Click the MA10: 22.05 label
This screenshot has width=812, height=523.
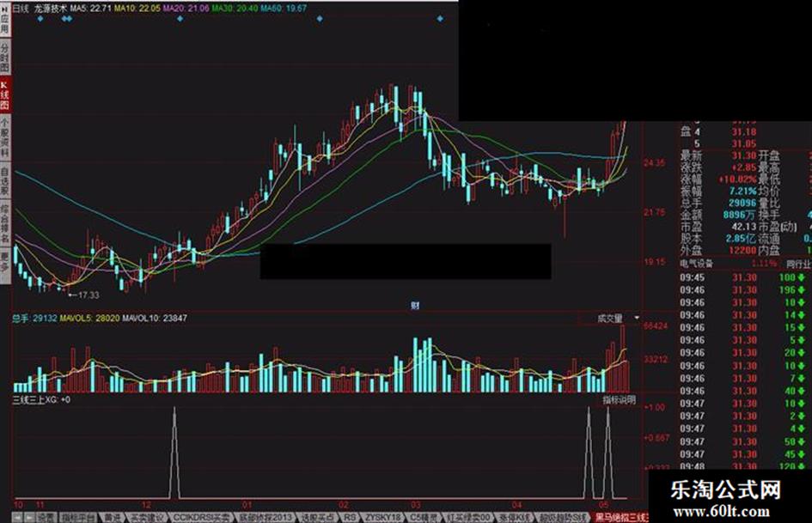[137, 9]
